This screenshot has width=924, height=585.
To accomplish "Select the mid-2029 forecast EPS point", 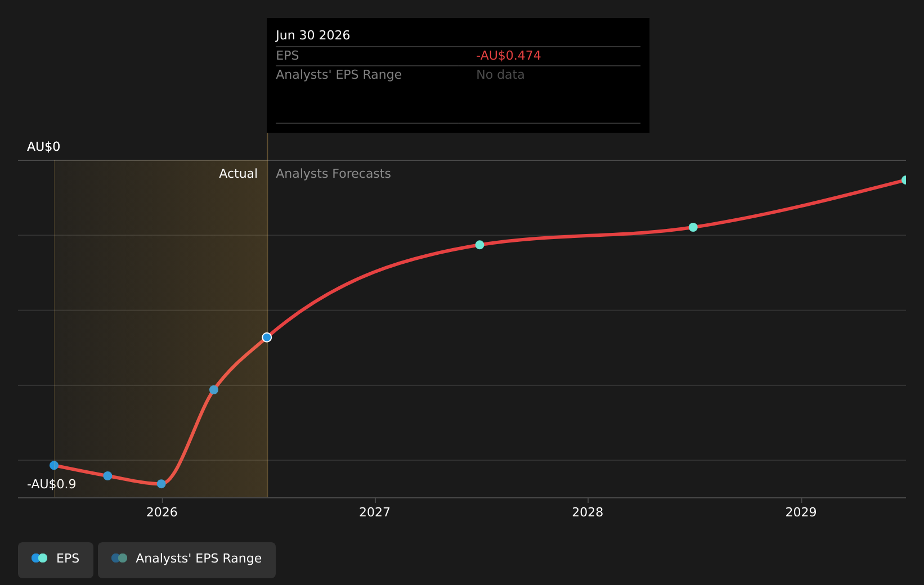I will coord(905,180).
